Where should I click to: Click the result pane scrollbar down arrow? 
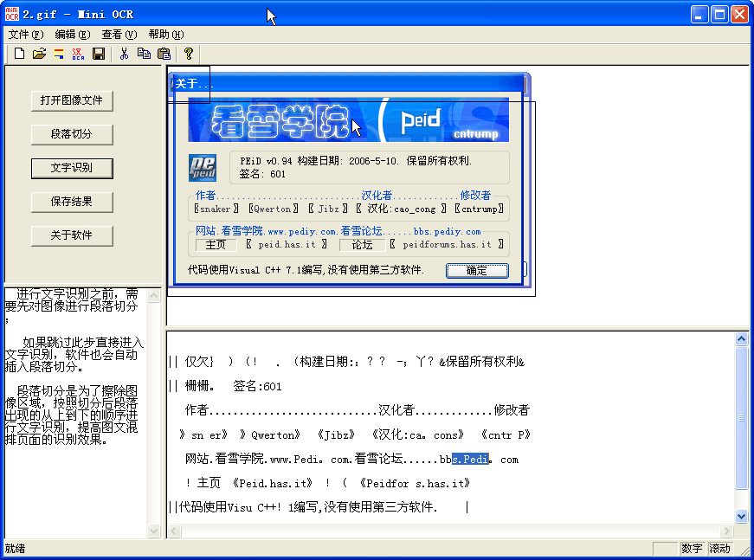(x=741, y=516)
